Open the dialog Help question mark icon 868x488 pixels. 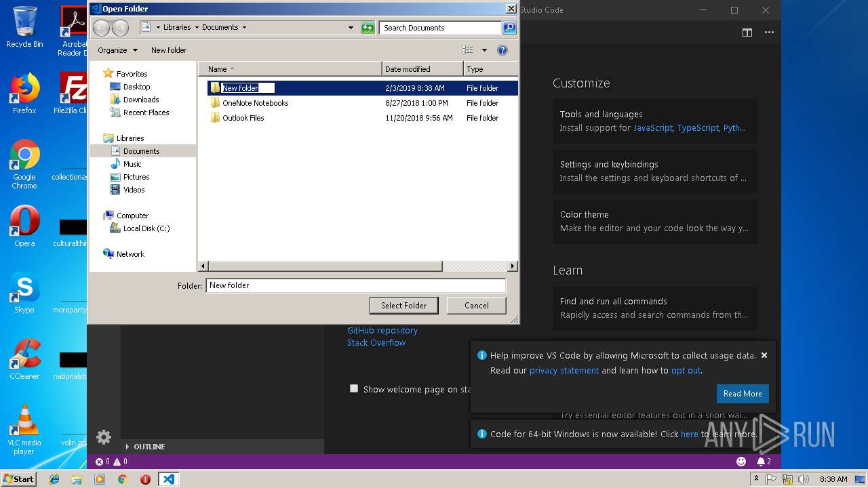[502, 50]
